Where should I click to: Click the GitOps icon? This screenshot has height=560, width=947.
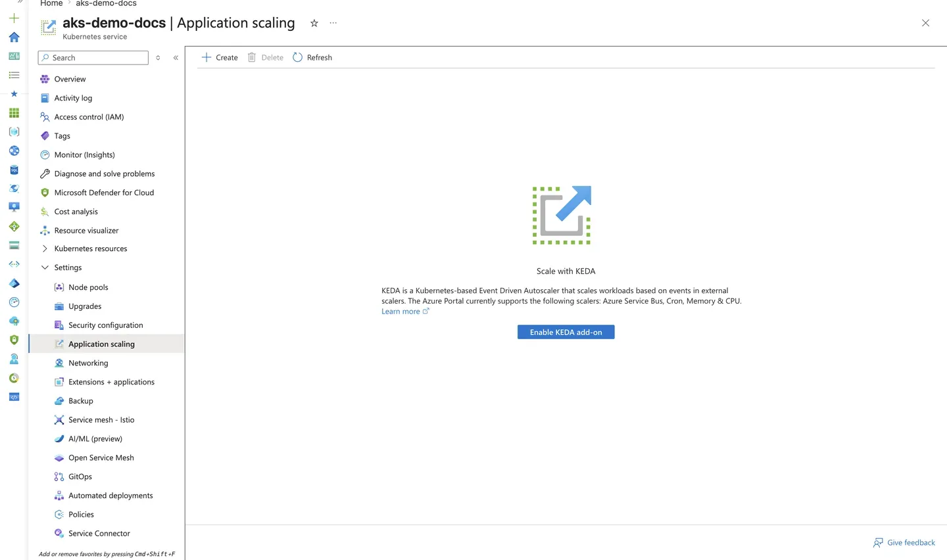(59, 477)
